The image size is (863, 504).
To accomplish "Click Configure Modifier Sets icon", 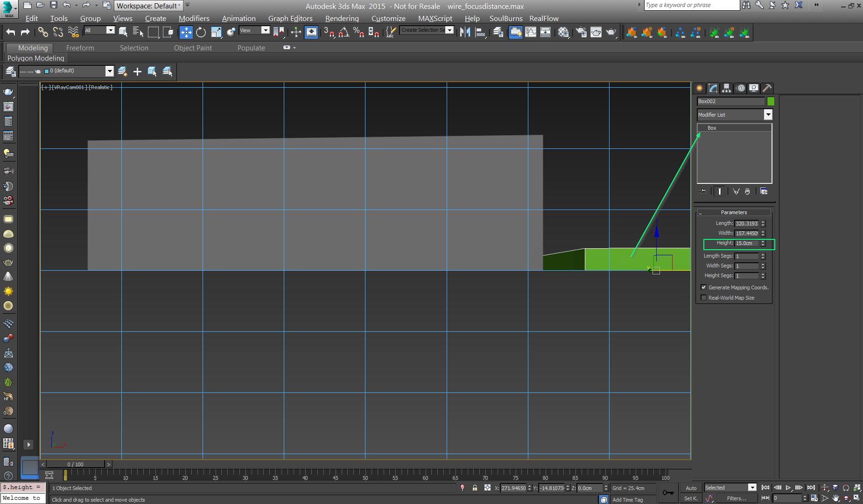I will [764, 191].
